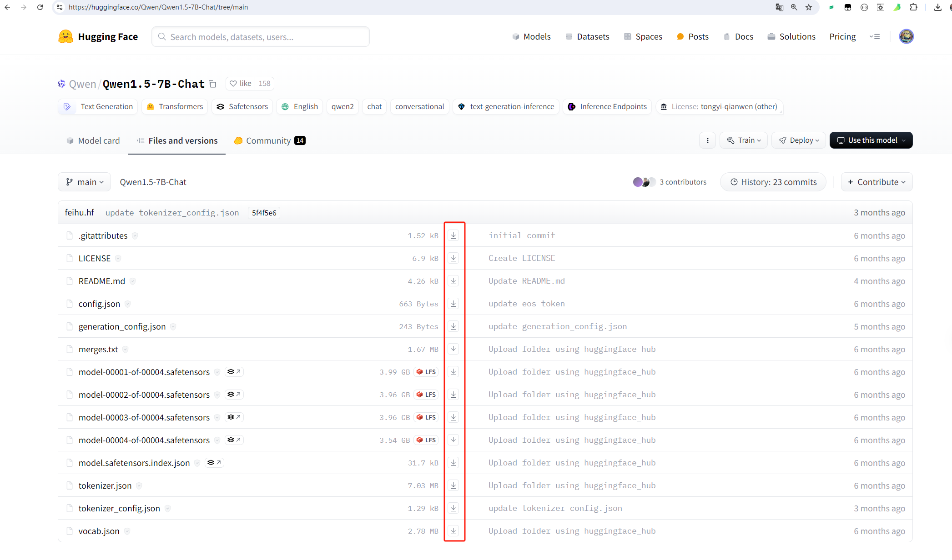
Task: Click the LFS badge on model-00003-of-00004
Action: pos(426,417)
